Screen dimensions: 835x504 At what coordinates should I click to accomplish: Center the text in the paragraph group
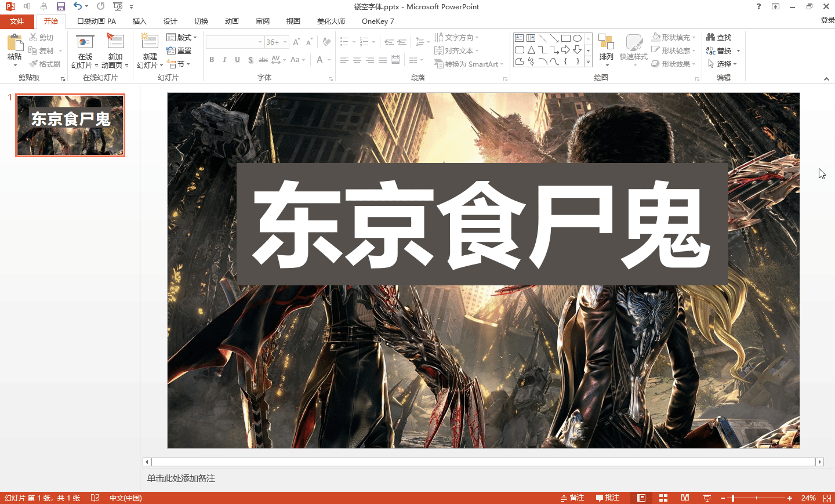pos(357,60)
